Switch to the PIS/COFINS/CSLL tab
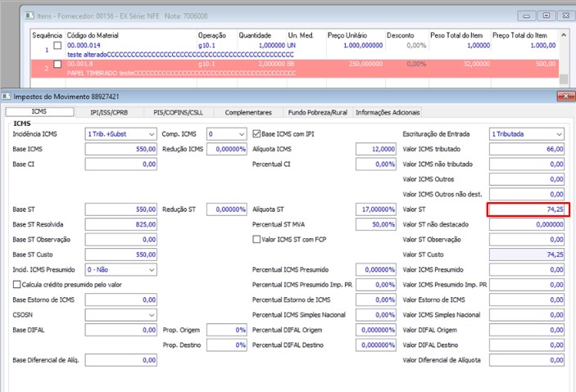 pos(178,112)
